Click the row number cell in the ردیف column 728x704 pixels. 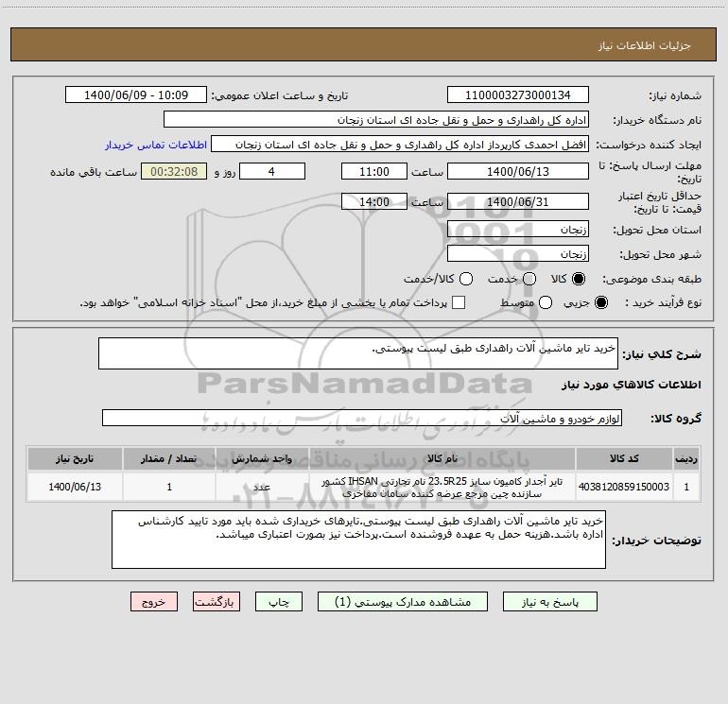click(x=686, y=487)
